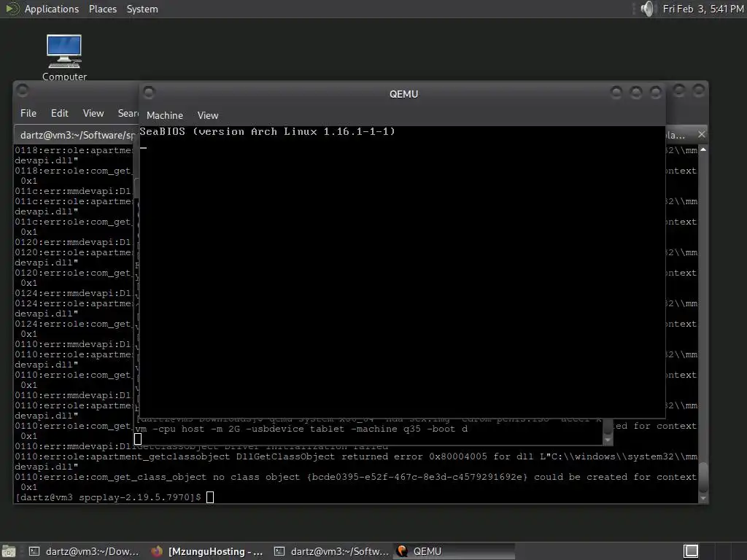Click the terminal window menu button at top-left
The image size is (747, 560).
[23, 90]
